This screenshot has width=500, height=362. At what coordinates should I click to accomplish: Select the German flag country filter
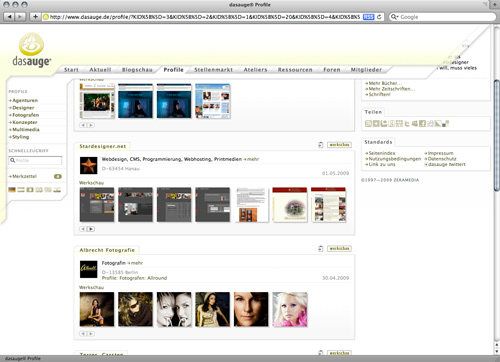point(12,190)
